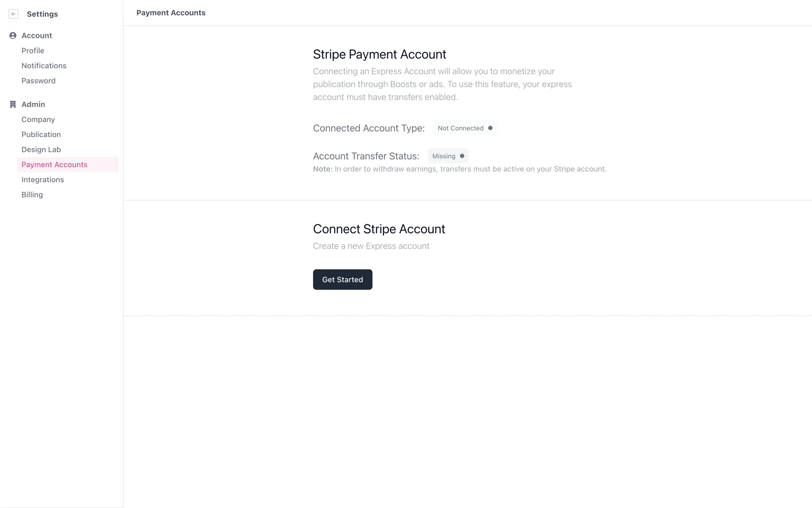812x508 pixels.
Task: Click the Not Connected status dot
Action: (x=490, y=128)
